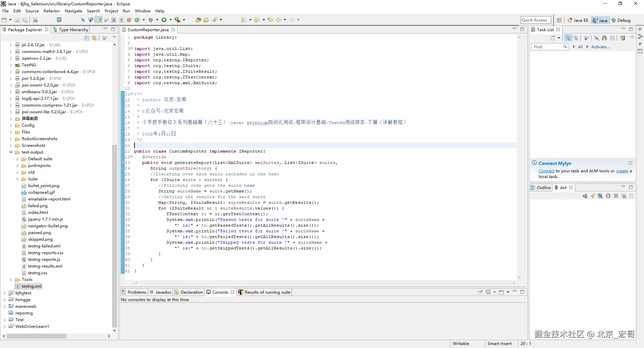Open the Debug button dropdown arrow
Image resolution: width=644 pixels, height=348 pixels.
click(157, 20)
